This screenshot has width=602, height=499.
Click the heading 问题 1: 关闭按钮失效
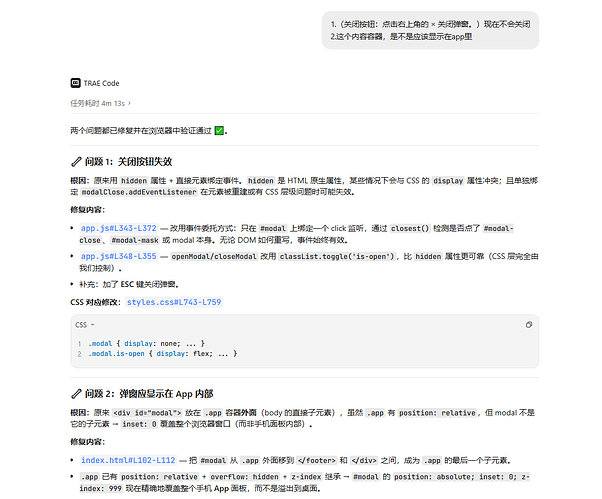(x=128, y=162)
